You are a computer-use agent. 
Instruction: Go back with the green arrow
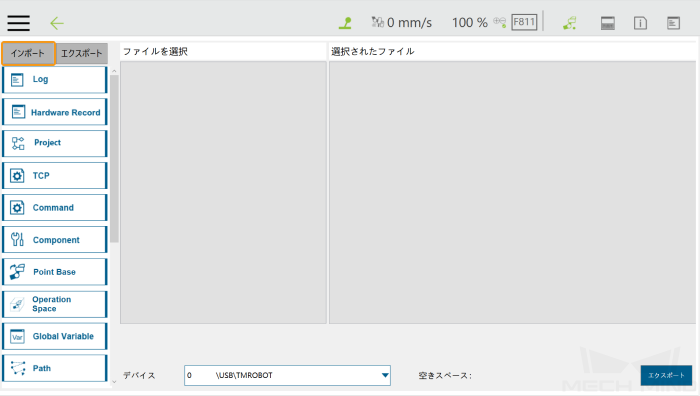tap(57, 23)
